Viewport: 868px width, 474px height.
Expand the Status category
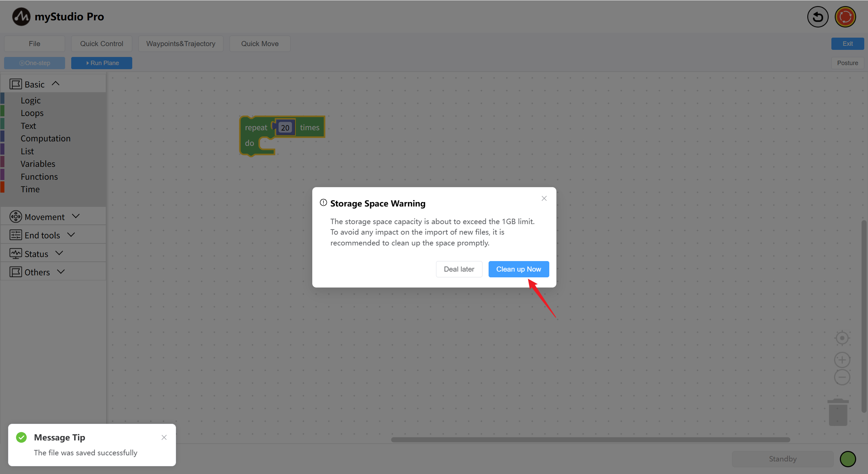coord(36,254)
